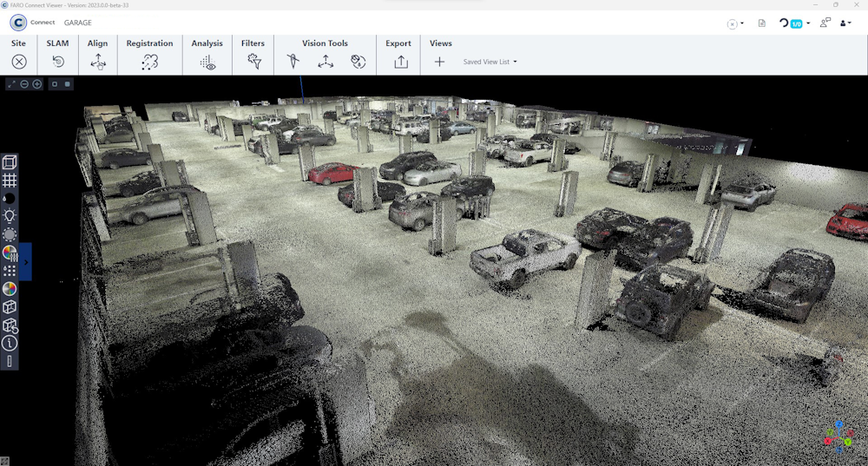This screenshot has width=868, height=466.
Task: Open the Registration tool
Action: (x=149, y=62)
